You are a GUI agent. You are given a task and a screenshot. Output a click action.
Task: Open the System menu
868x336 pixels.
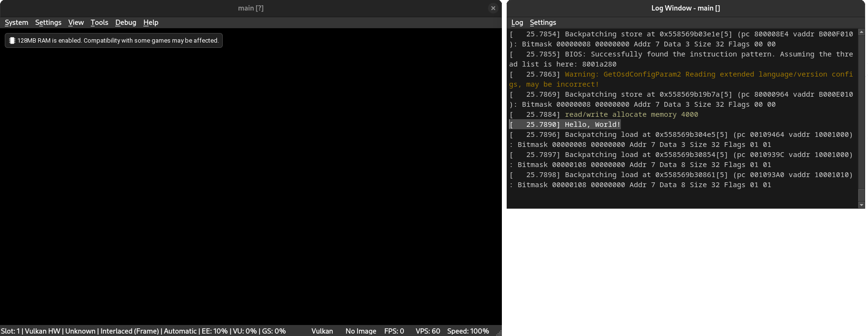(x=16, y=22)
